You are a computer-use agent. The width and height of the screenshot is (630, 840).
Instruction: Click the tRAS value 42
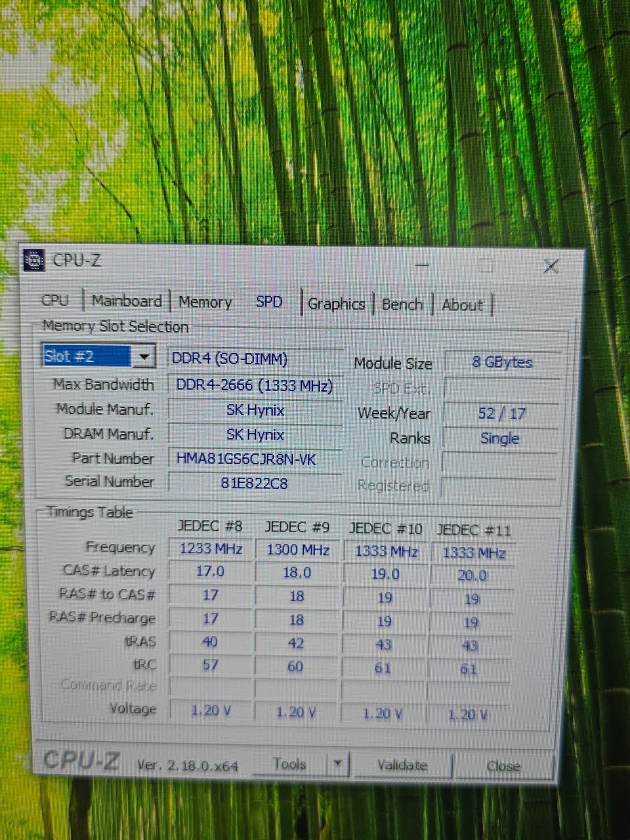[x=296, y=643]
